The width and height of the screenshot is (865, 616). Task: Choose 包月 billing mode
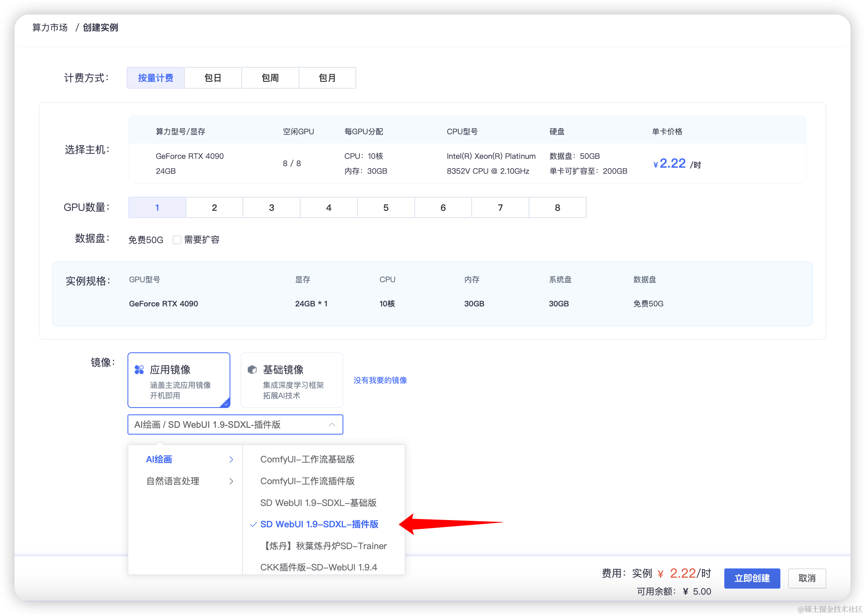[327, 78]
